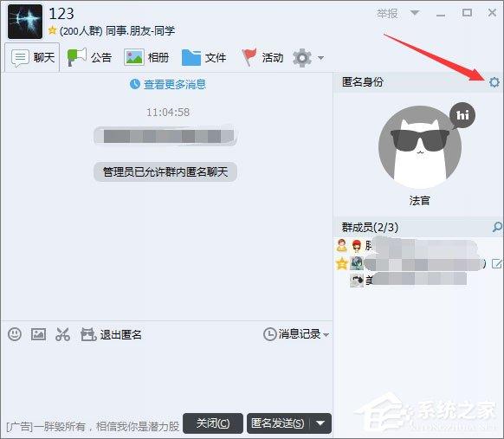Click 举报 report button in title bar

(x=387, y=13)
